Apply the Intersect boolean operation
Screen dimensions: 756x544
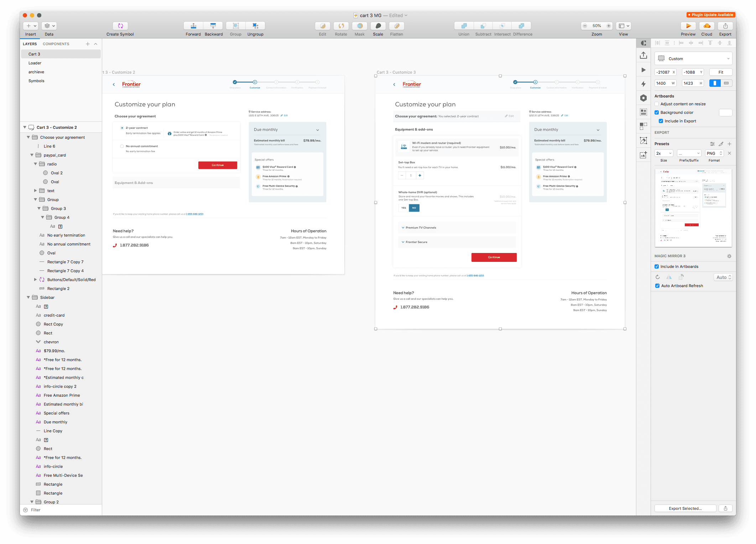click(502, 26)
